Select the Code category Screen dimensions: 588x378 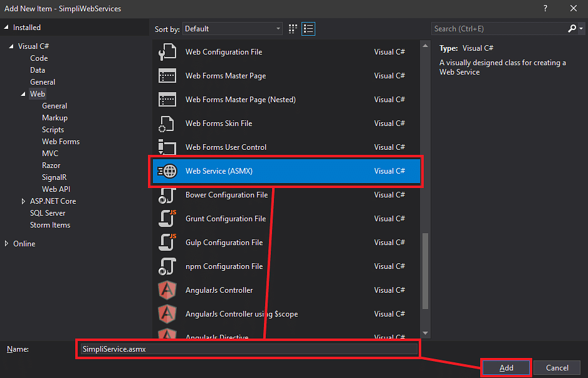[39, 58]
